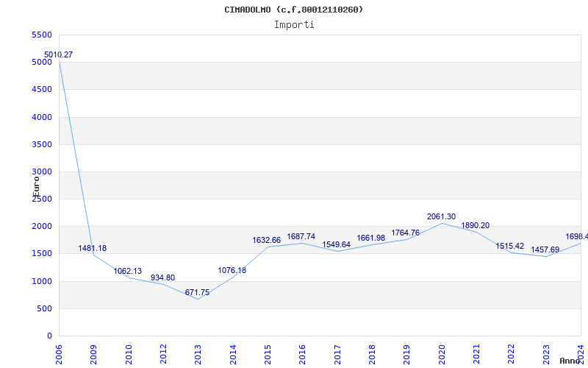
Task: Click the 2023 x-axis year label
Action: click(546, 354)
